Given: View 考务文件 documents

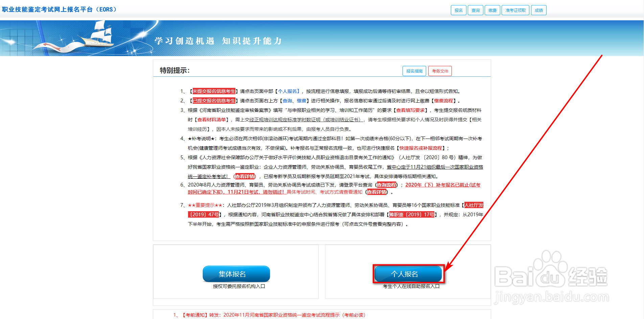Looking at the screenshot, I should pos(440,71).
